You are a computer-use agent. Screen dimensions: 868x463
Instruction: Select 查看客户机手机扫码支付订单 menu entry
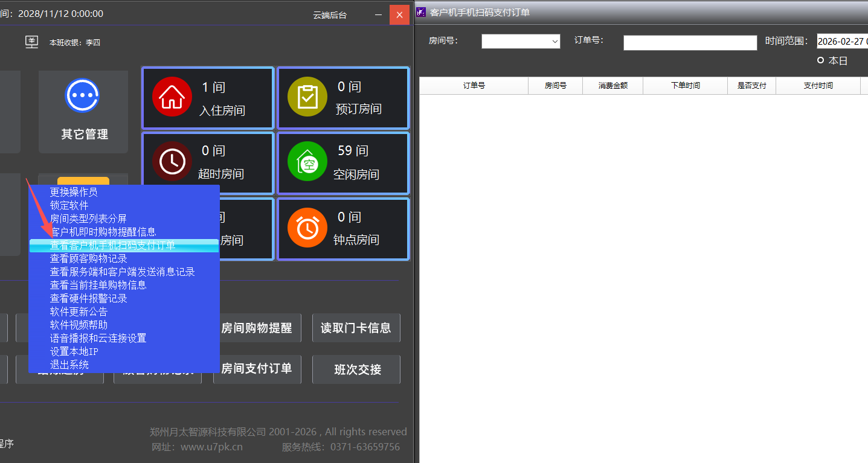tap(112, 245)
